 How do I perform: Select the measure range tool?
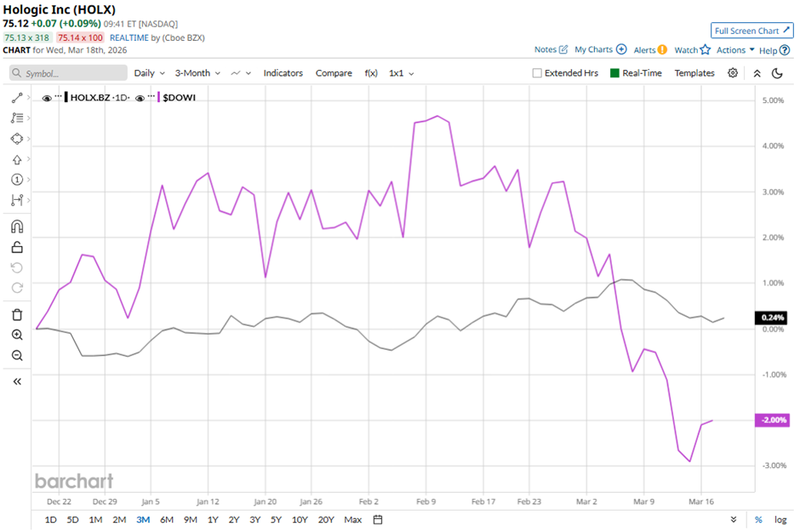coord(17,200)
